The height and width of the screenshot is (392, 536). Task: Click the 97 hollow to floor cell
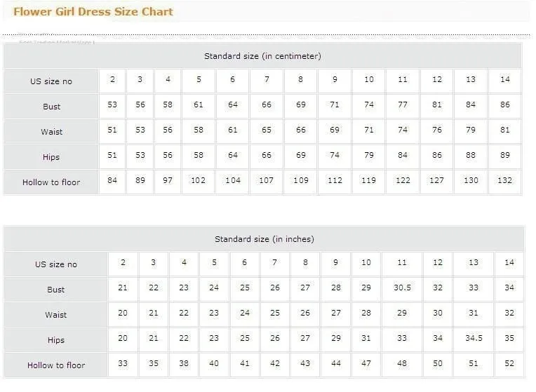(x=168, y=182)
